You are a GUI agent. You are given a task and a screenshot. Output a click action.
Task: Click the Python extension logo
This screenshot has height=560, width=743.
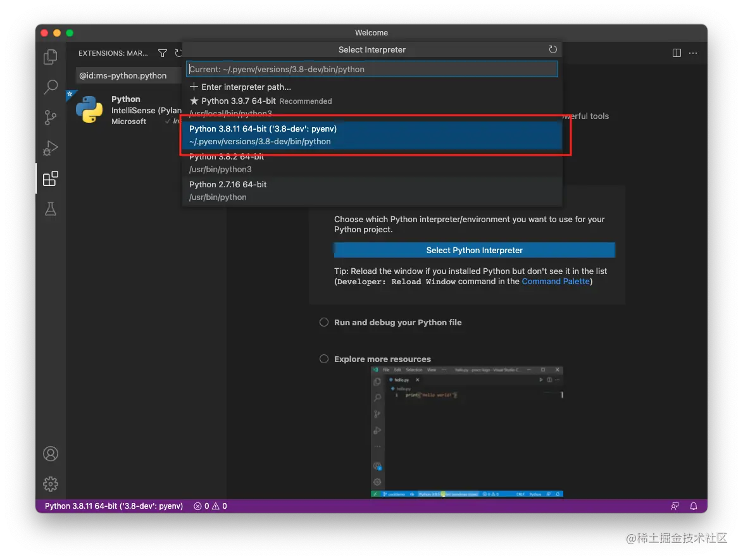click(x=89, y=109)
